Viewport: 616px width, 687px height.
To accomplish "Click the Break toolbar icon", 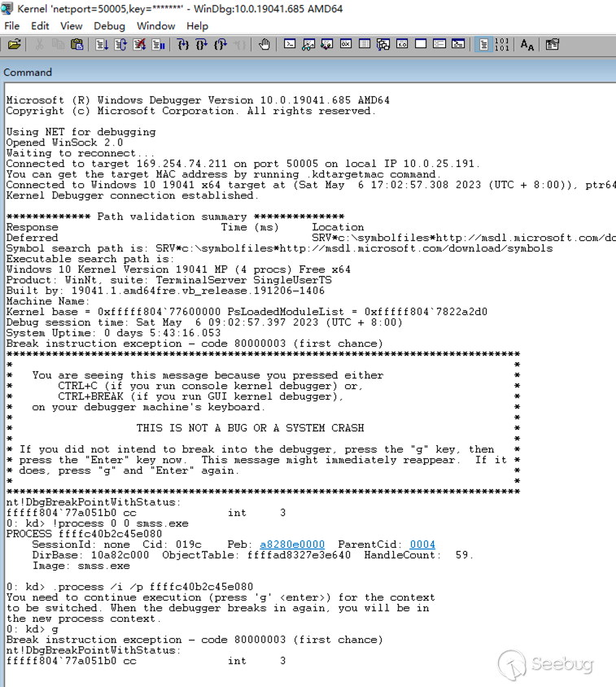I will [158, 44].
